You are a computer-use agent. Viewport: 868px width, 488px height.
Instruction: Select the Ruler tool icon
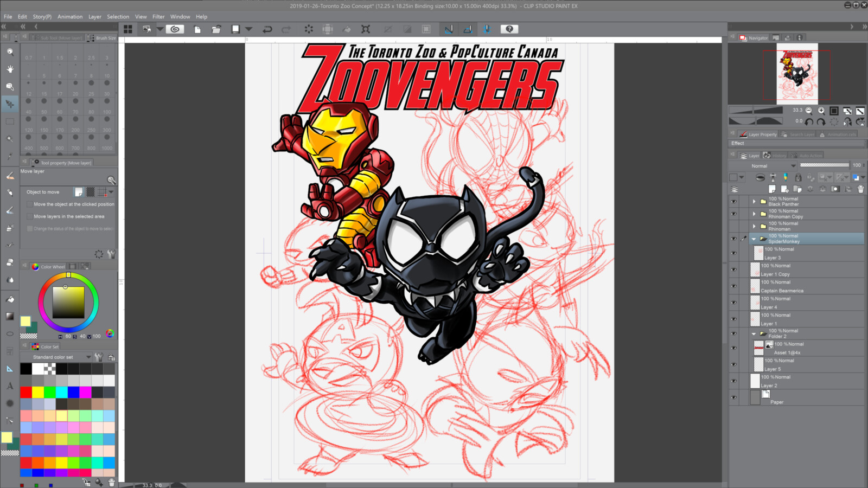tap(10, 369)
